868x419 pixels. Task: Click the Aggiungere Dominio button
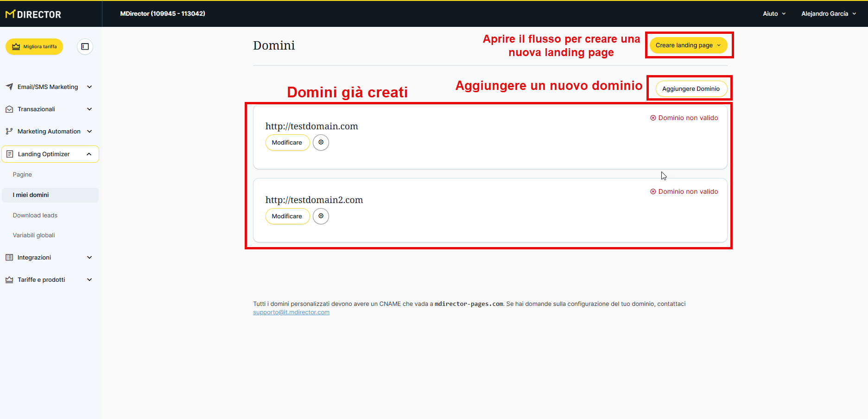pos(691,89)
